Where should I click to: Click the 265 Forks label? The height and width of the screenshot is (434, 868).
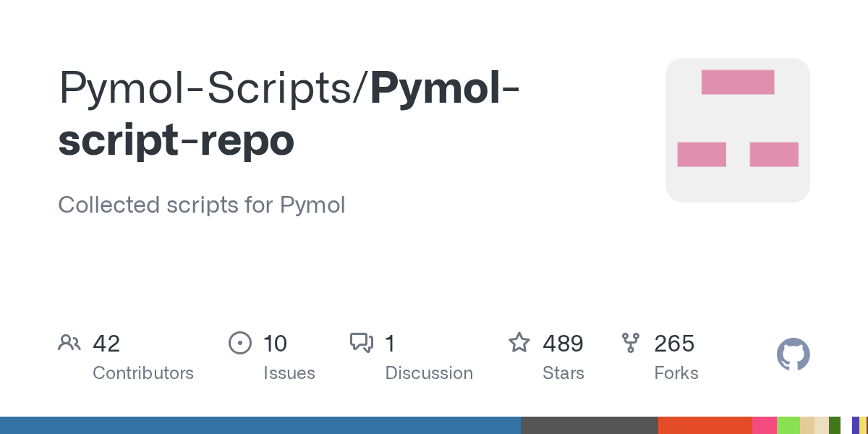click(676, 373)
